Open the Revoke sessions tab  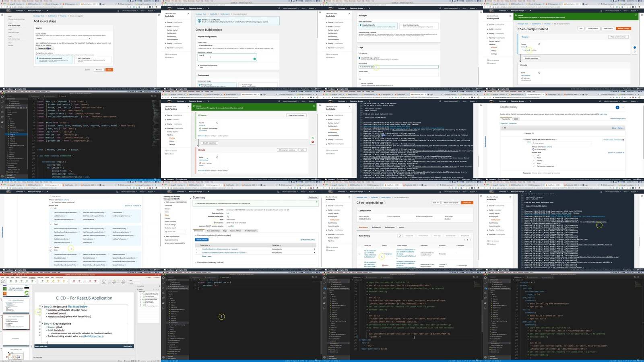point(250,231)
